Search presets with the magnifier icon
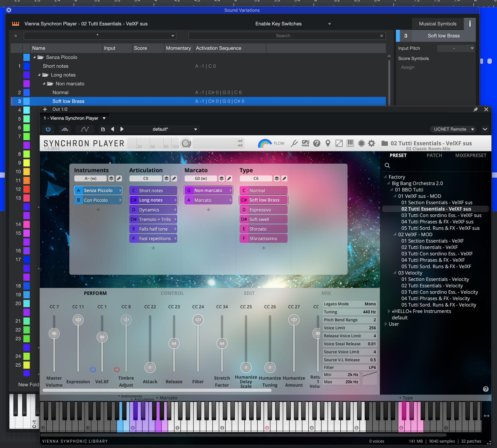497x448 pixels. tap(387, 165)
